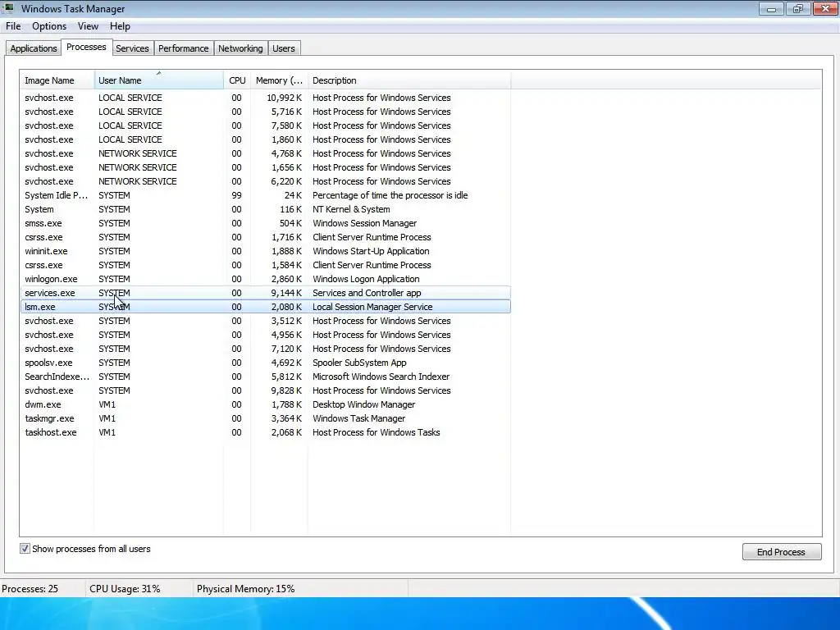Select the wininit.exe process
The height and width of the screenshot is (630, 840).
[x=265, y=251]
